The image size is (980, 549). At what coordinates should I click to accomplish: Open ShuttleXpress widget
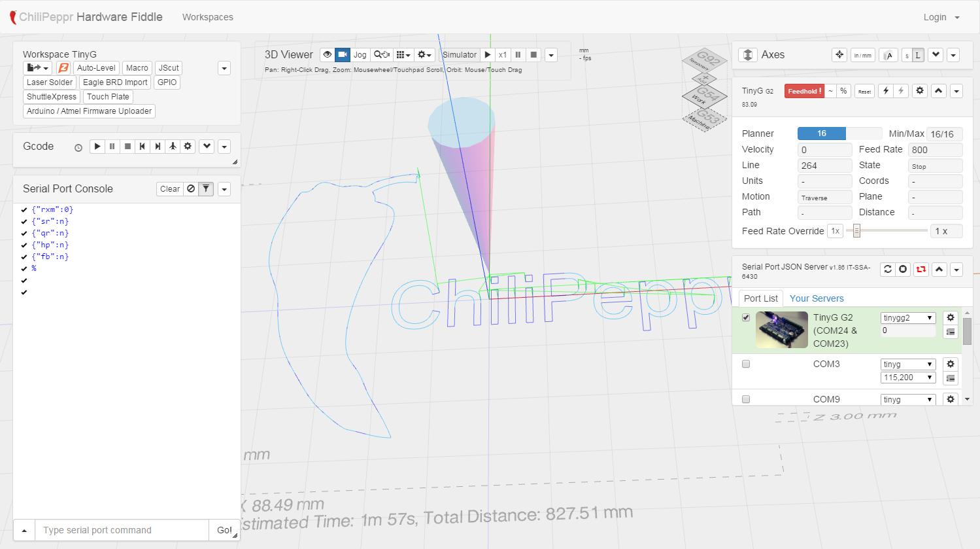pyautogui.click(x=52, y=97)
